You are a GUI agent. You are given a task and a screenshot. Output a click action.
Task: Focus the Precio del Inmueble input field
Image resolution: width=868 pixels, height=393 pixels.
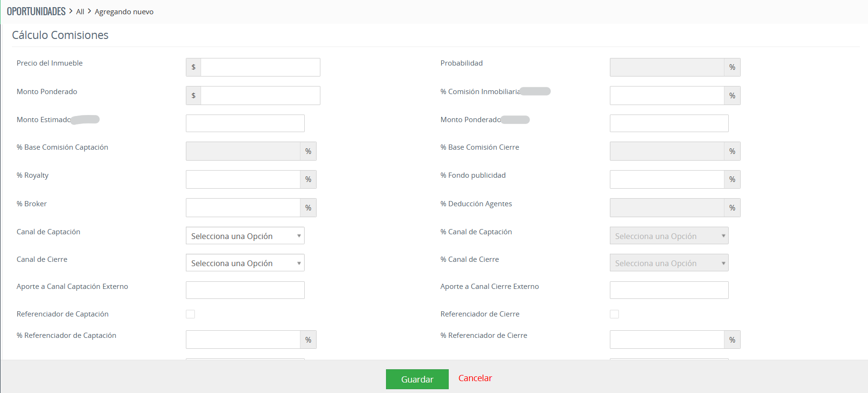pos(260,67)
